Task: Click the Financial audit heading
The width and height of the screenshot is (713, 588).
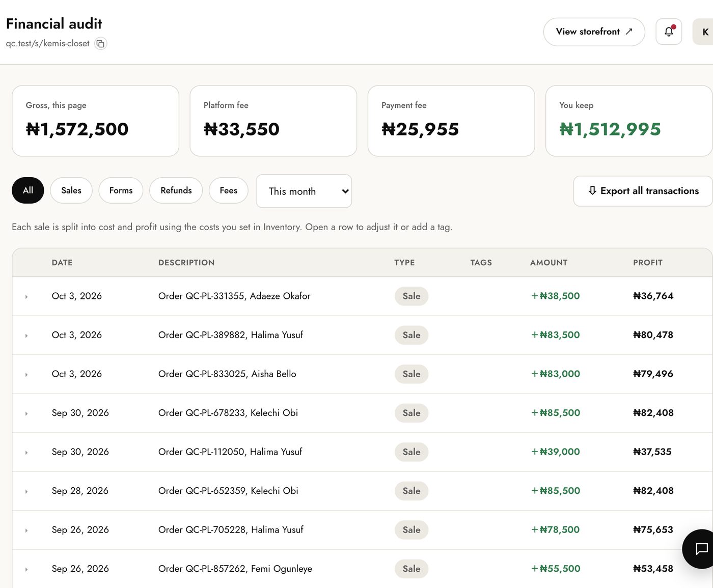Action: (x=54, y=24)
